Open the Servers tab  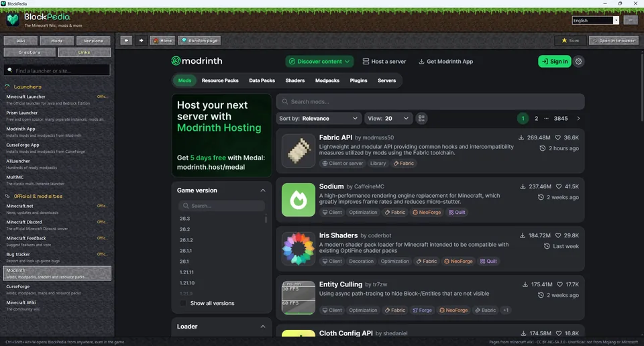click(386, 80)
